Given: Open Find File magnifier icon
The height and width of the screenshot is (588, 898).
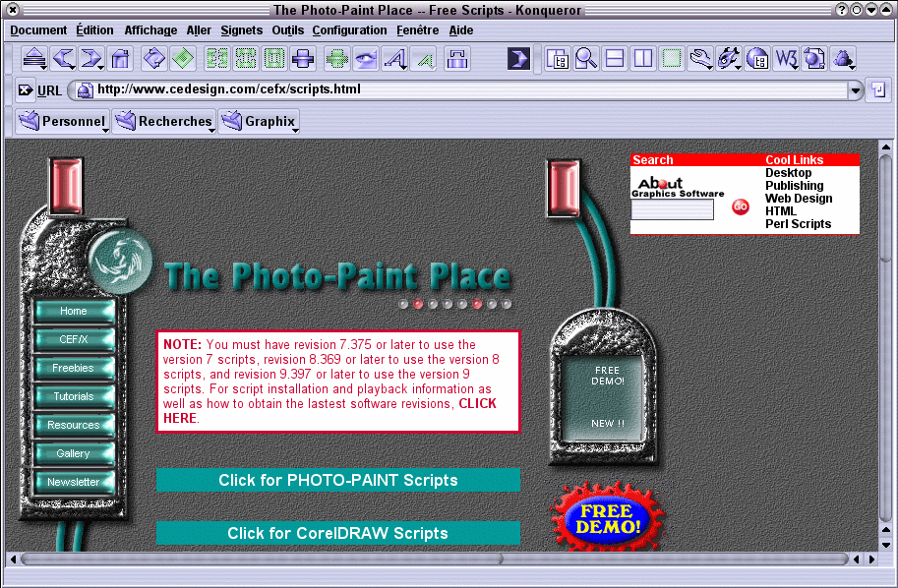Looking at the screenshot, I should 586,58.
